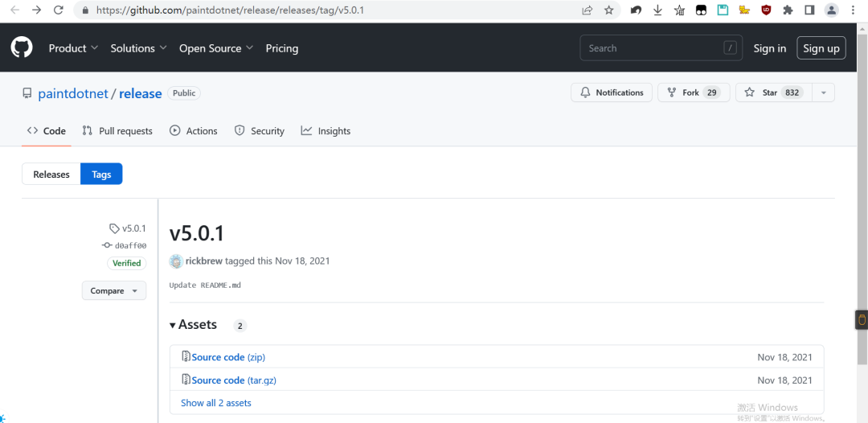The image size is (868, 423).
Task: Go back with the browser back arrow
Action: click(15, 10)
